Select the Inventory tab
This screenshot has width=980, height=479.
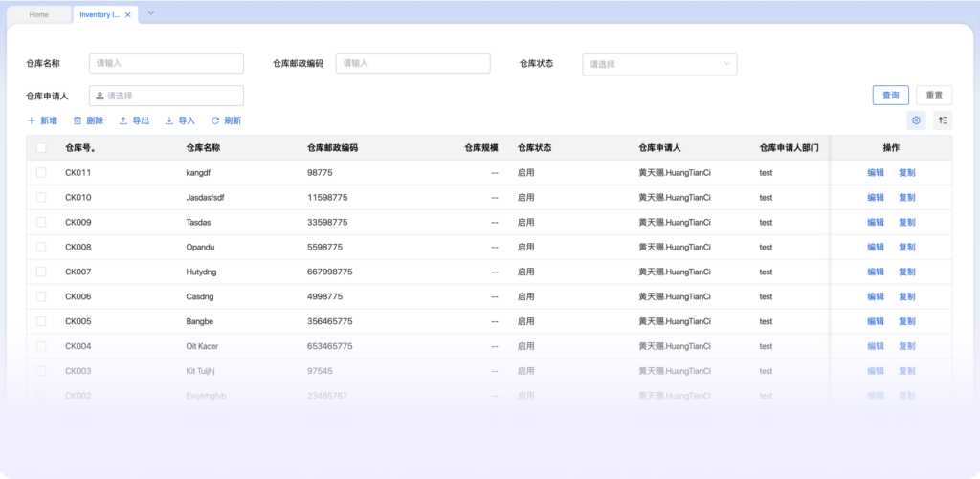tap(100, 15)
